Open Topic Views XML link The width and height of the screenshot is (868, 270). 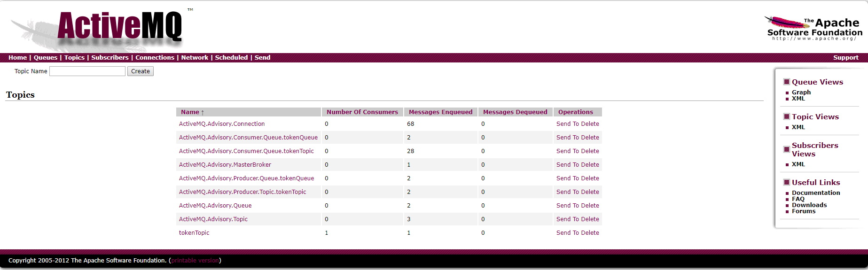click(x=798, y=127)
